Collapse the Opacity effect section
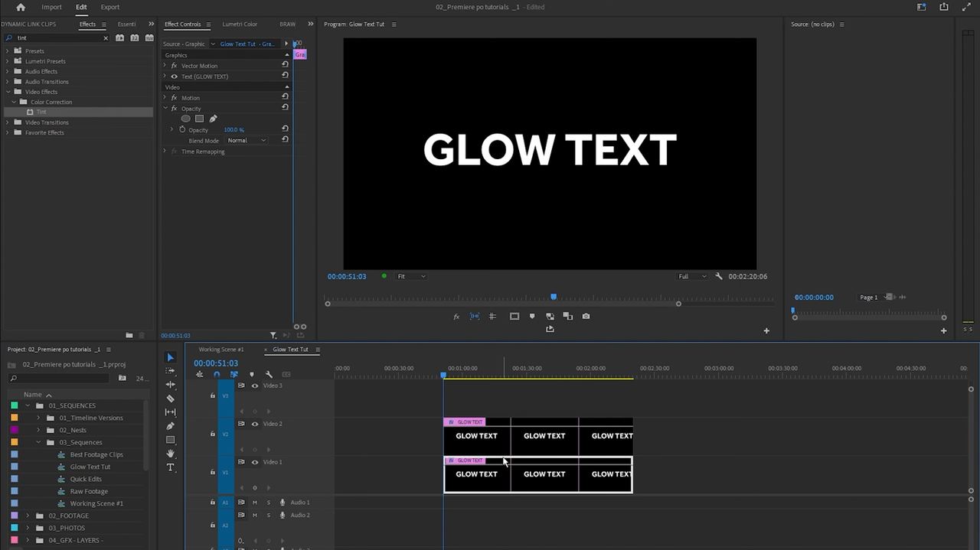This screenshot has height=550, width=980. [165, 108]
